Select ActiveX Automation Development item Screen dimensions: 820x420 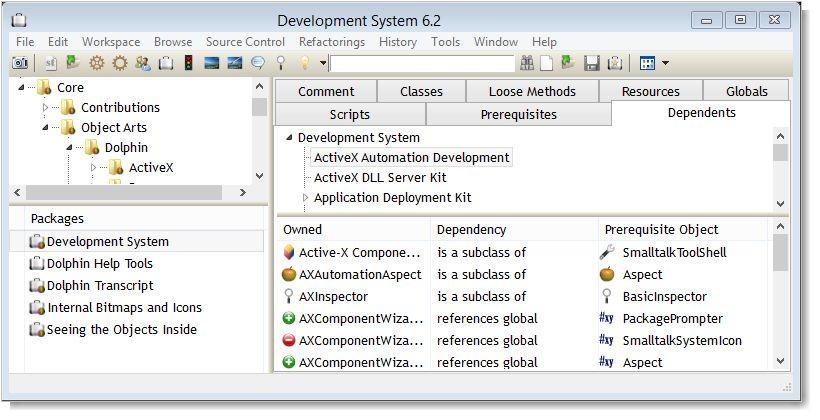(412, 157)
